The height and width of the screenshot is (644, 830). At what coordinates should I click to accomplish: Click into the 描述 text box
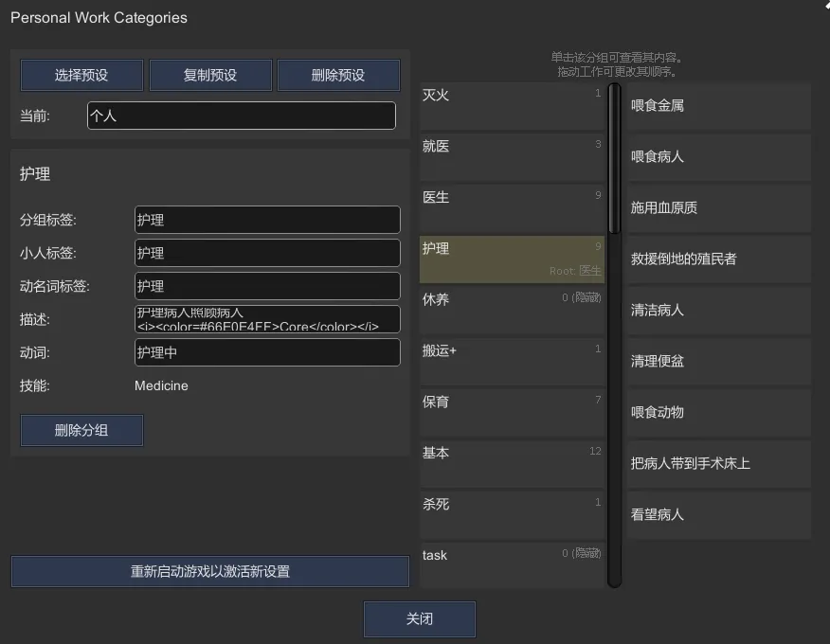(x=267, y=319)
